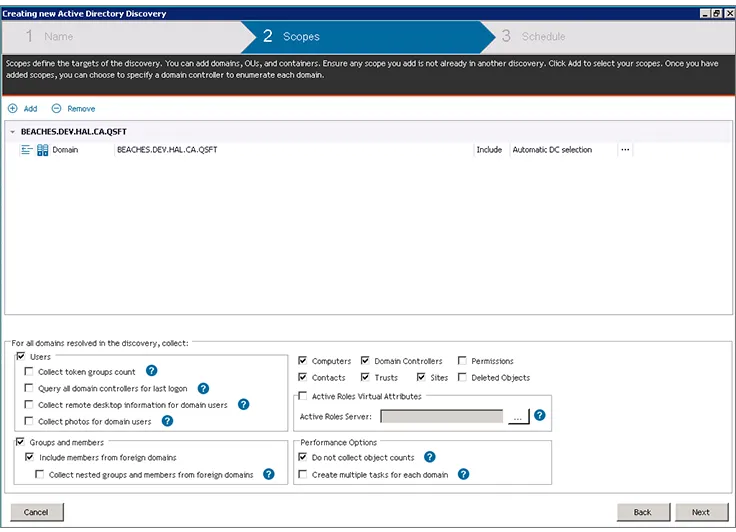
Task: Open help for Collect photos for domain users
Action: (x=168, y=421)
